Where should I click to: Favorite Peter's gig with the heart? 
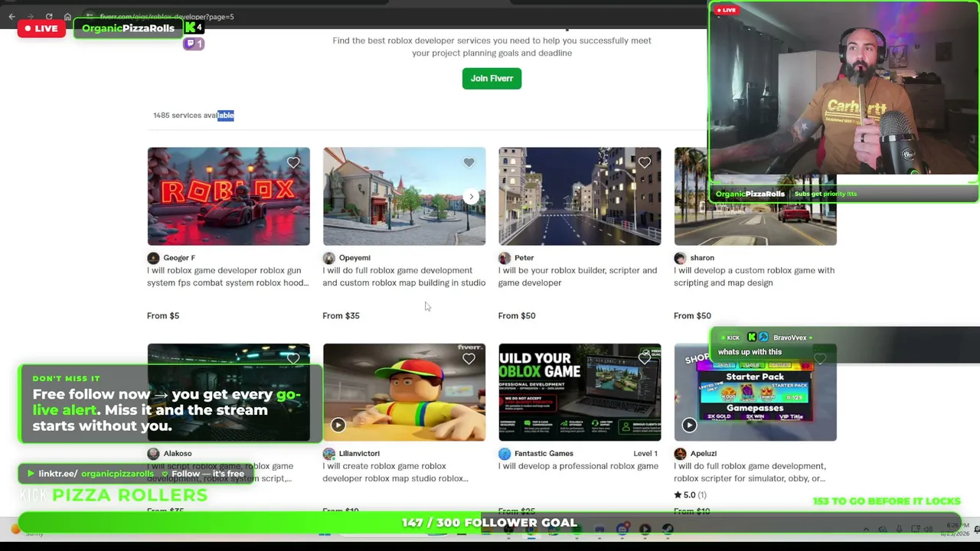coord(644,162)
